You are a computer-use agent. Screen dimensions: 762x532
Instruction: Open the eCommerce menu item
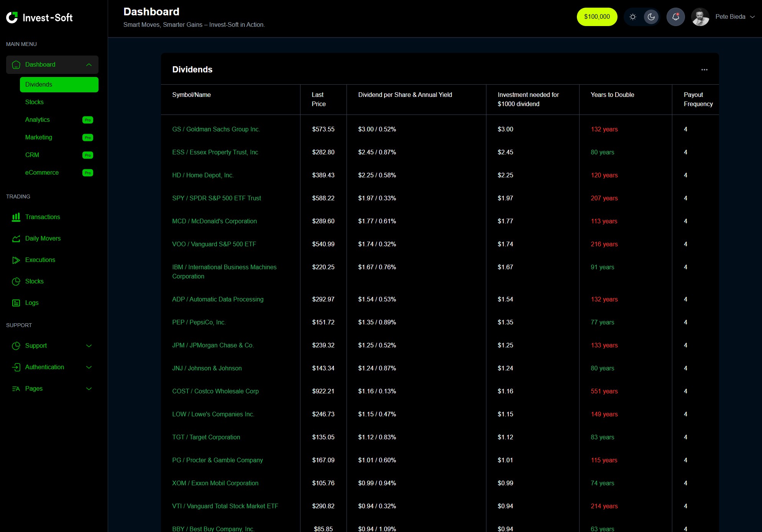coord(42,173)
